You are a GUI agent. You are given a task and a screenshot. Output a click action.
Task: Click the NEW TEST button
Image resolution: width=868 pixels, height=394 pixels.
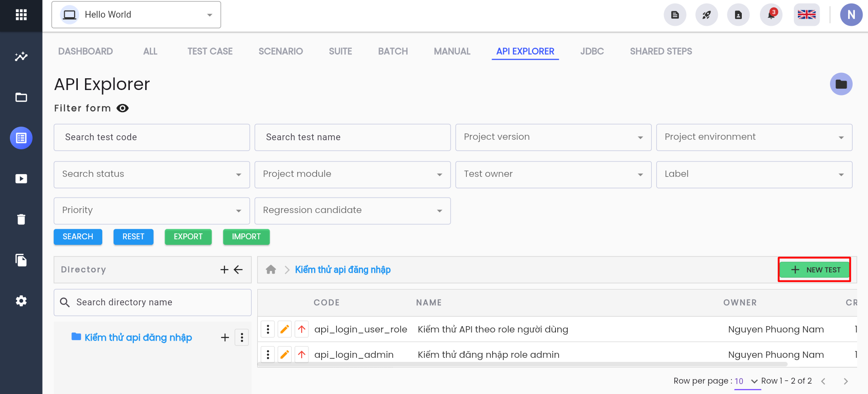814,270
